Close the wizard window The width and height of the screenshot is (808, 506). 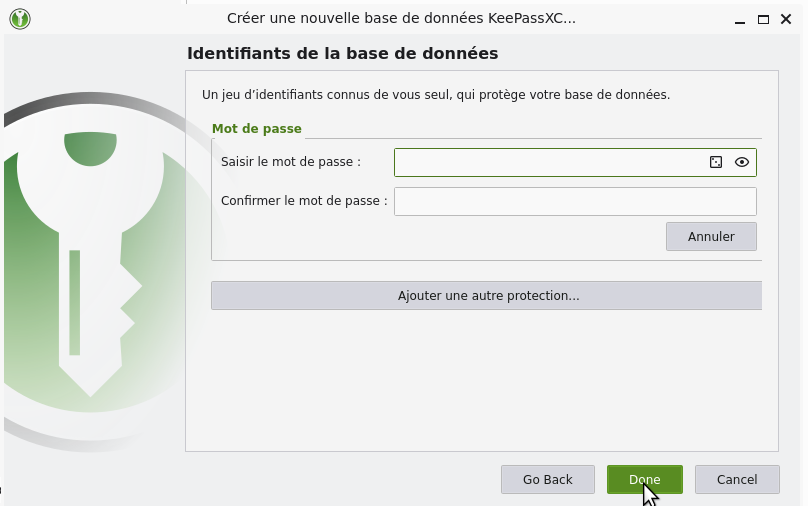[787, 19]
